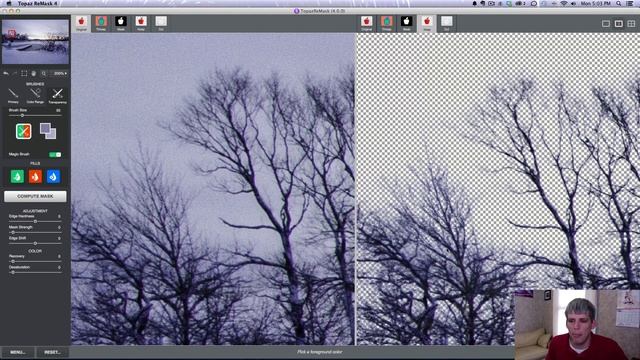
Task: Select the blue compute fill bucket
Action: (53, 176)
